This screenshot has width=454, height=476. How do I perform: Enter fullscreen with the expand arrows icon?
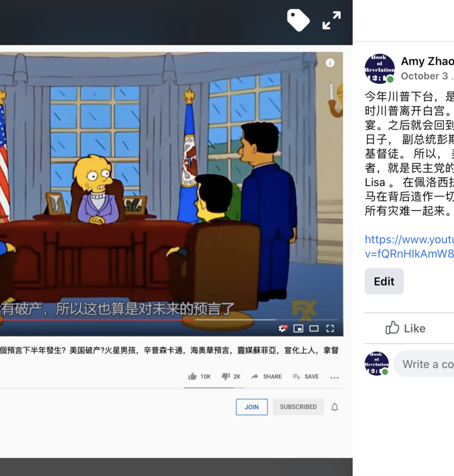click(332, 20)
